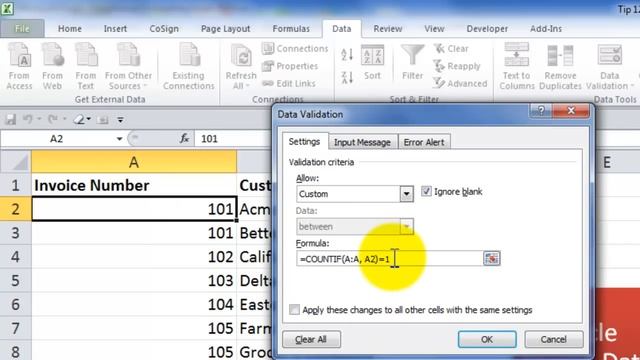Open the View ribbon tab
Screen dimensions: 640x360
[434, 29]
